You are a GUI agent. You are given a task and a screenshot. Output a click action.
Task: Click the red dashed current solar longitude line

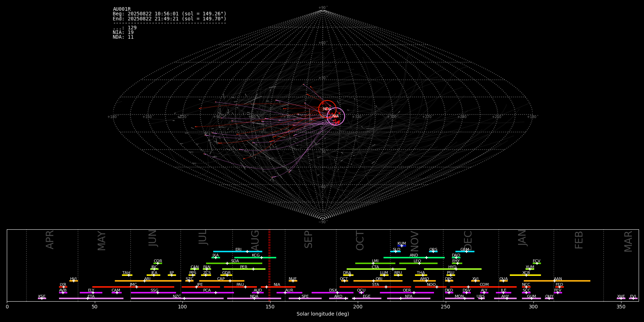tap(269, 265)
